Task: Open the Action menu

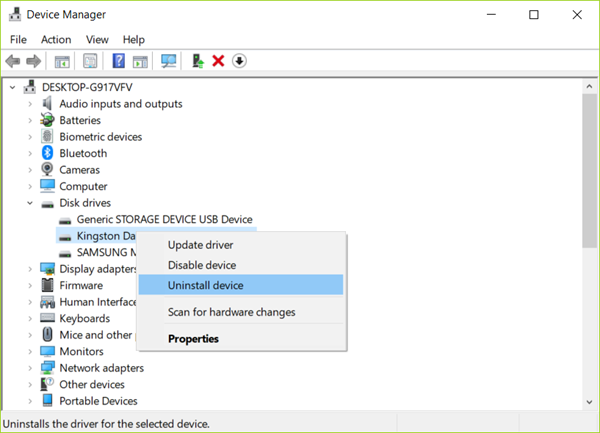Action: point(56,39)
